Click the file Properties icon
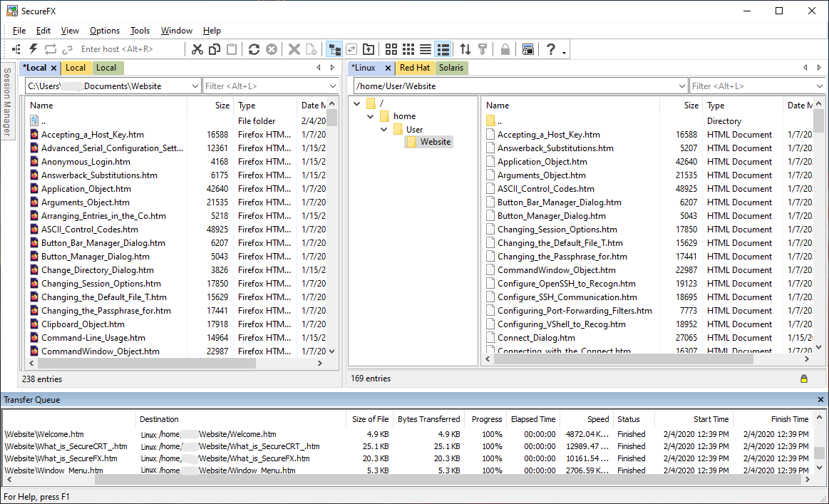 point(311,49)
